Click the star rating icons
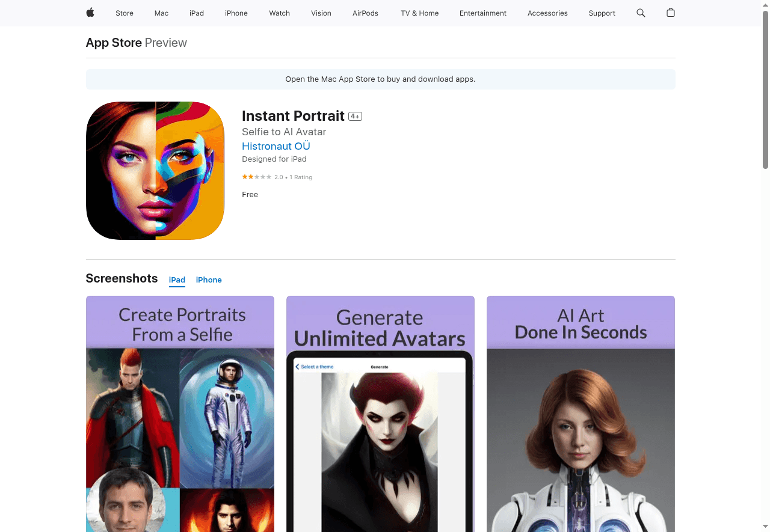This screenshot has width=770, height=532. (x=257, y=177)
